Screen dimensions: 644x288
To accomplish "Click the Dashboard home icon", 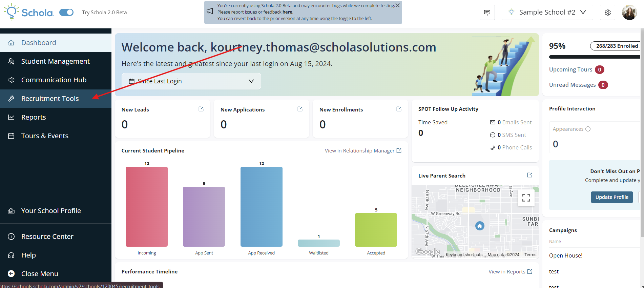I will click(11, 43).
